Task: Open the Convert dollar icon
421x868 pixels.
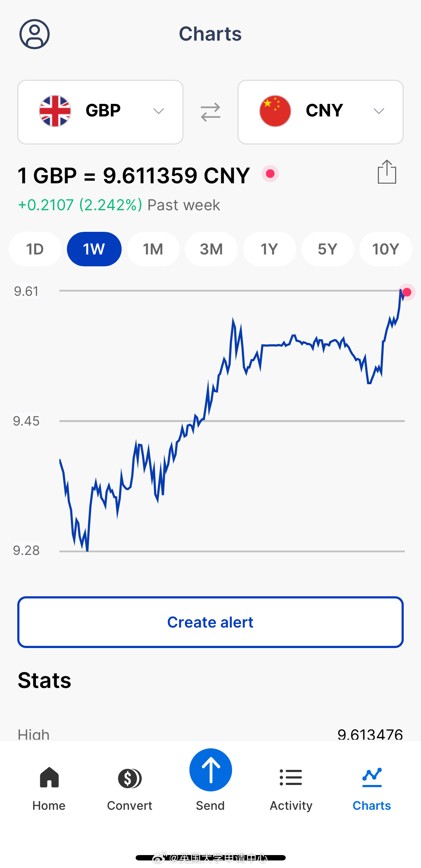Action: 130,779
